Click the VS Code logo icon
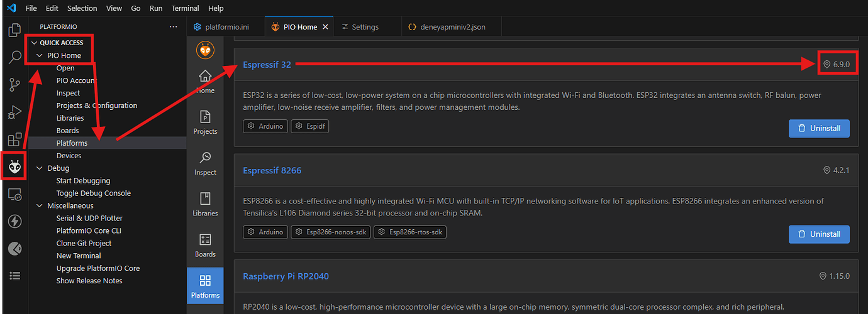The height and width of the screenshot is (314, 868). pyautogui.click(x=11, y=8)
